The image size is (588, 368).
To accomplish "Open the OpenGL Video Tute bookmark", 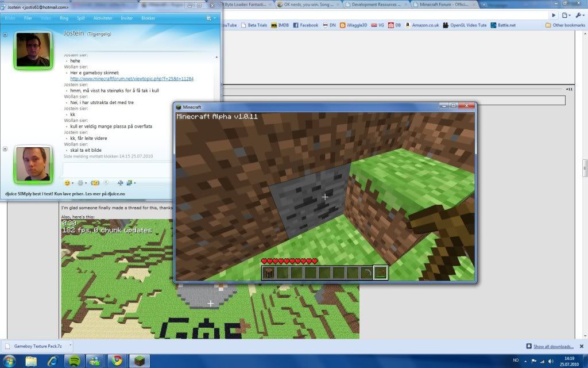I will [x=465, y=25].
